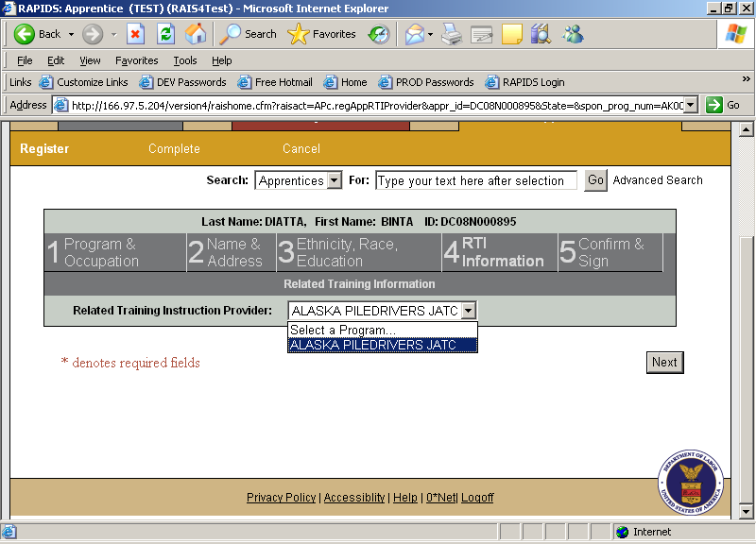Select the Register tab
756x544 pixels.
pos(44,148)
